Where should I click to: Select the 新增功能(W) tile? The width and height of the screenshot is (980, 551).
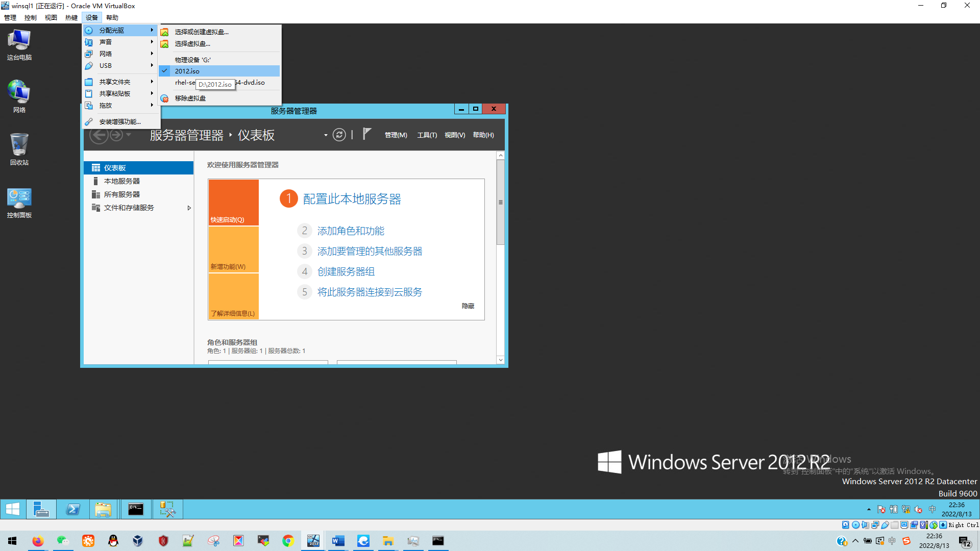click(234, 249)
